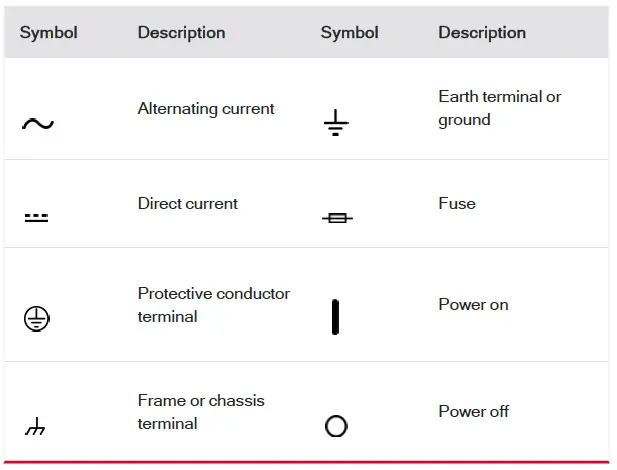Click the alternating current wave symbol
The width and height of the screenshot is (617, 470).
(x=37, y=124)
